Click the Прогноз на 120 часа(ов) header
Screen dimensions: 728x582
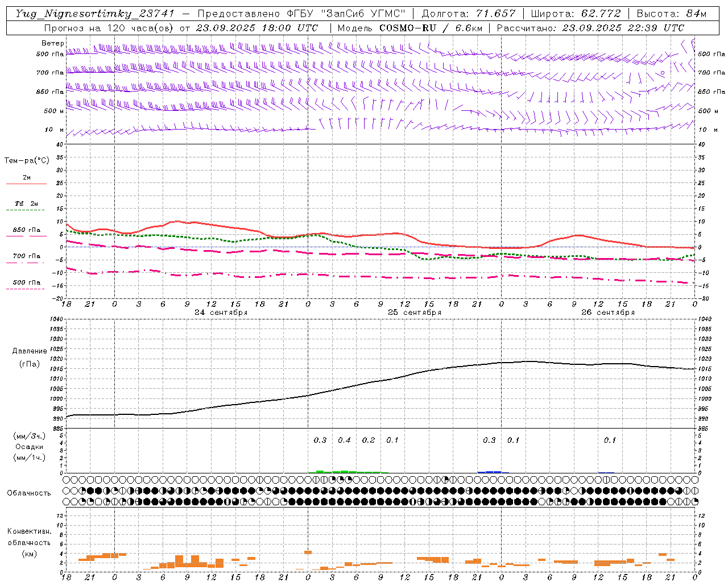pyautogui.click(x=109, y=28)
